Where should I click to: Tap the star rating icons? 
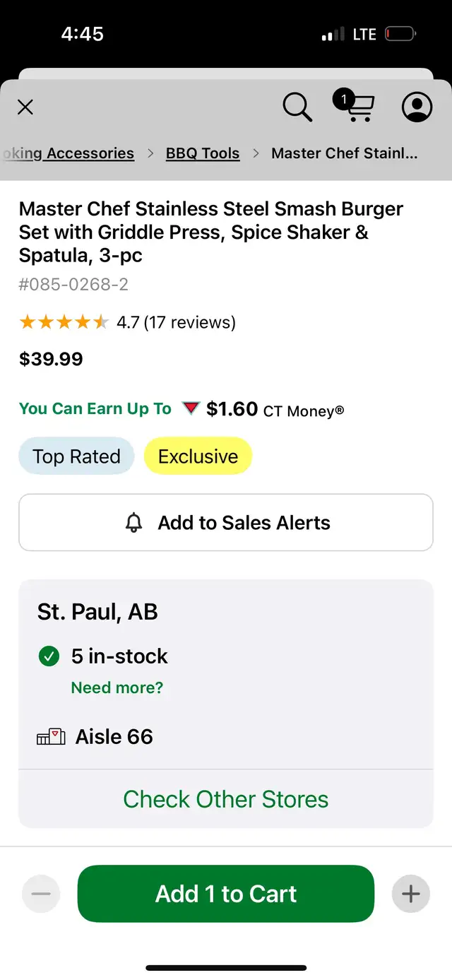[x=64, y=323]
